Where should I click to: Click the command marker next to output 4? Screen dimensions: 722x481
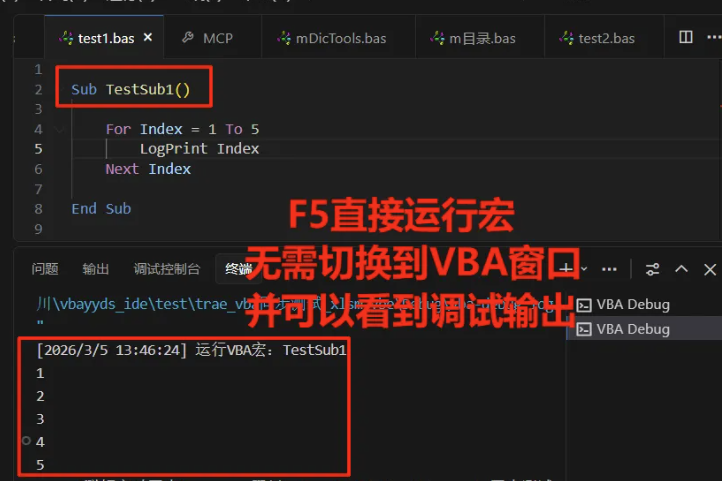pos(26,440)
